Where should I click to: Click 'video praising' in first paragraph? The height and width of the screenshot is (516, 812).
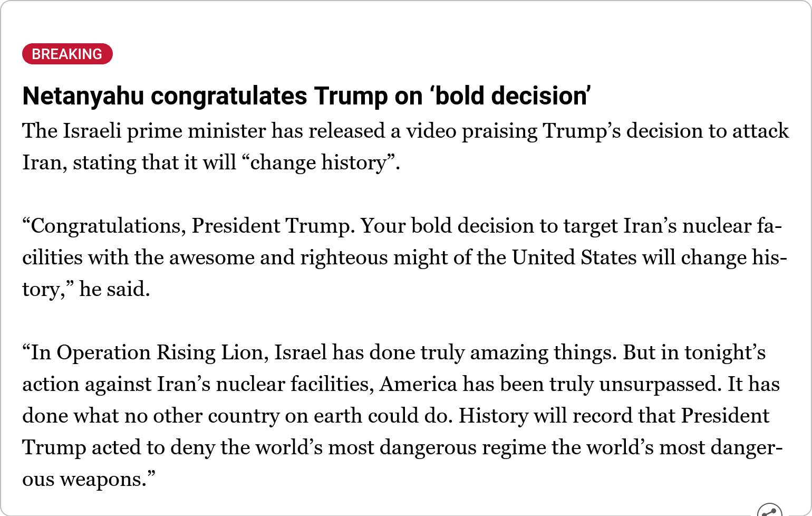pos(471,131)
